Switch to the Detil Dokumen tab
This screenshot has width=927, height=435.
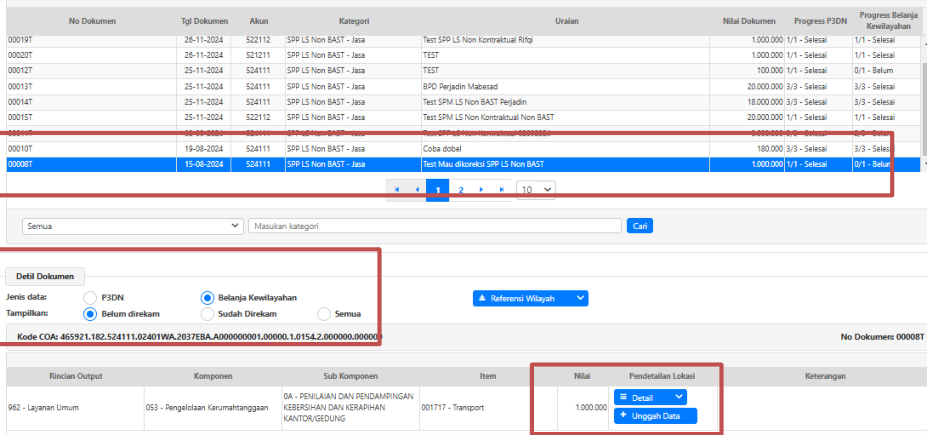tap(45, 276)
